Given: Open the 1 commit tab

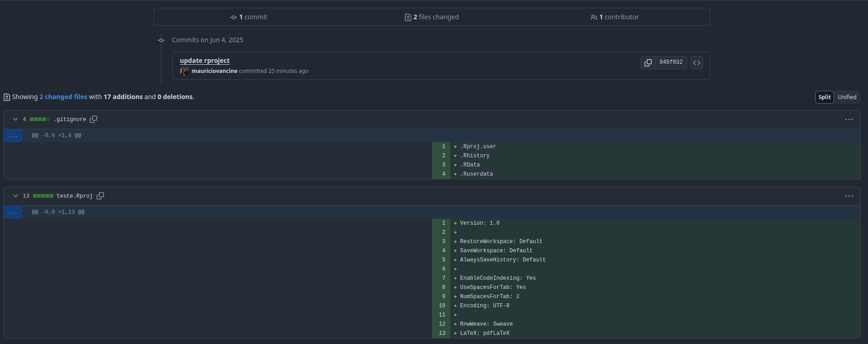Looking at the screenshot, I should pos(249,17).
